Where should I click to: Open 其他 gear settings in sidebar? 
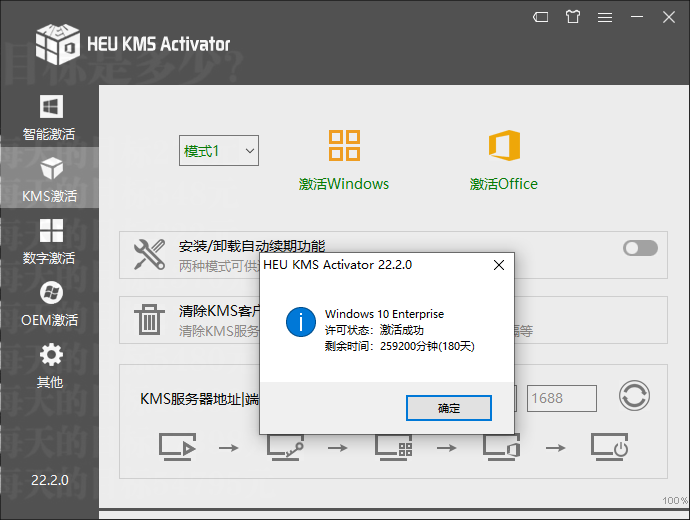pos(49,365)
